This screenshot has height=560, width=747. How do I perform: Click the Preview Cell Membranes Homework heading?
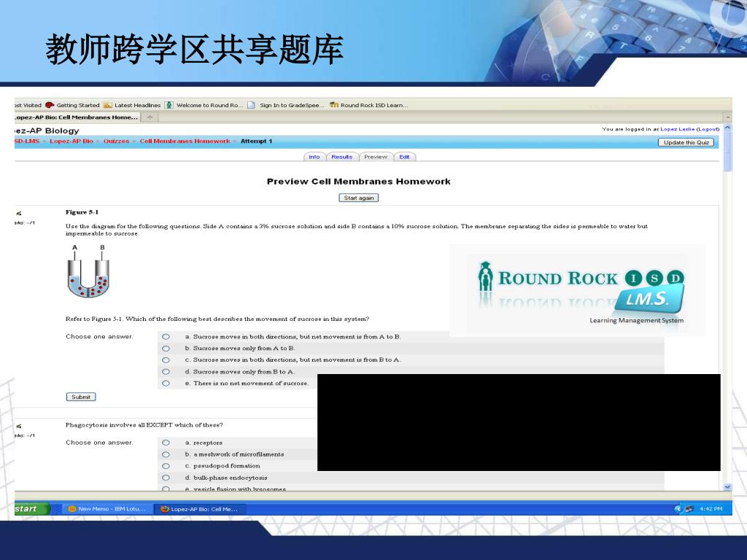coord(358,182)
